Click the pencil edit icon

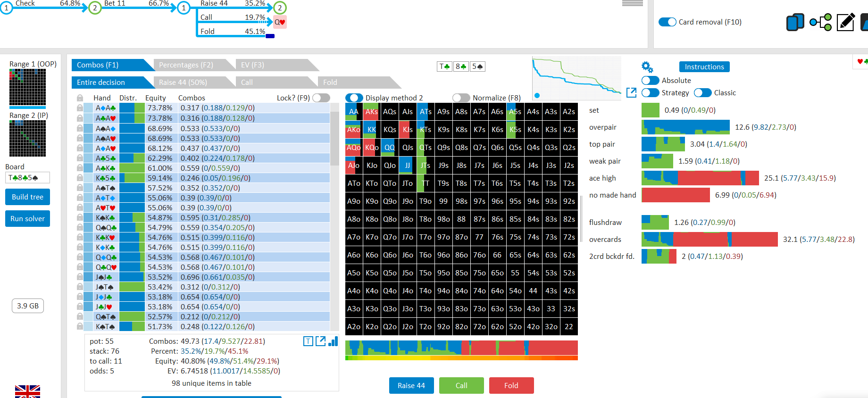(845, 22)
